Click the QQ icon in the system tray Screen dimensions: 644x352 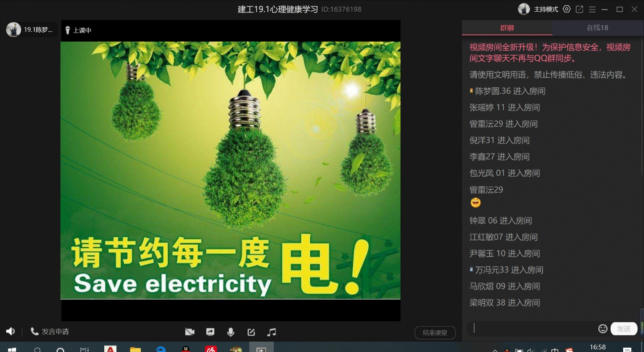(x=507, y=349)
